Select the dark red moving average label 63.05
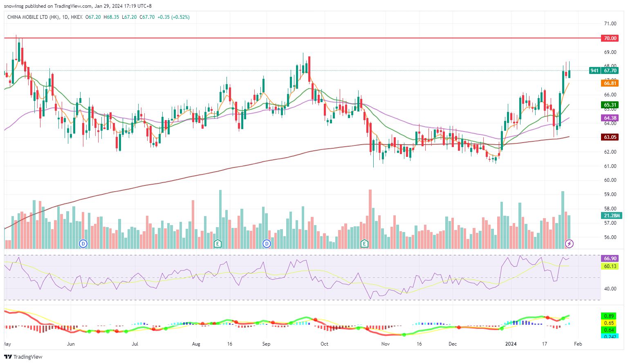 pos(610,137)
